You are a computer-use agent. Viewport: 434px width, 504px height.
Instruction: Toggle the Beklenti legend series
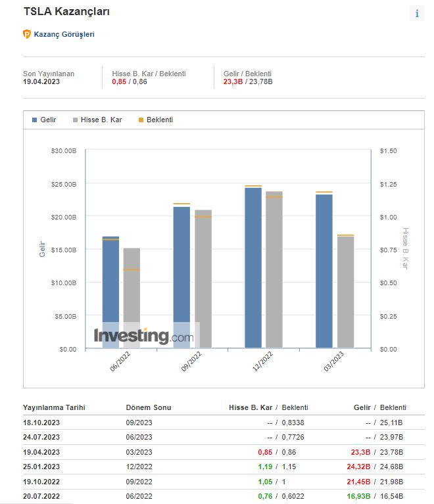(x=156, y=120)
